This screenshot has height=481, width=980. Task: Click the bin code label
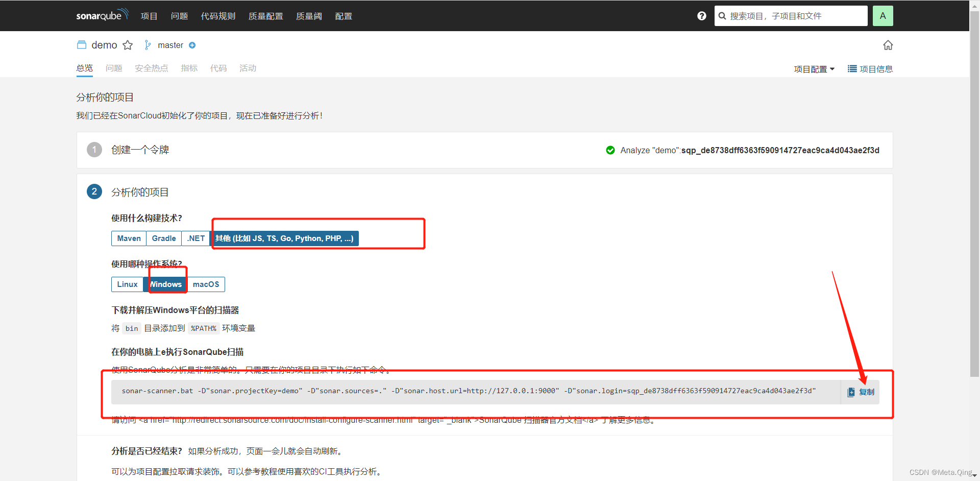pos(132,328)
